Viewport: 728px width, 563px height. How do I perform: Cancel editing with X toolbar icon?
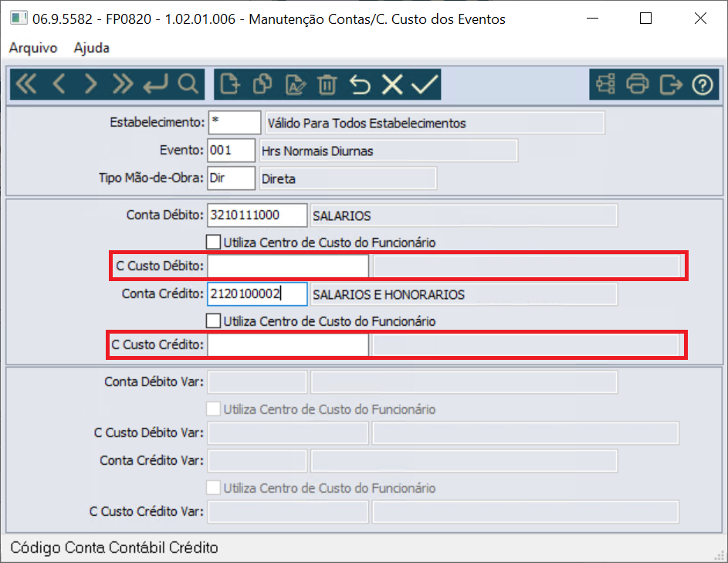[x=392, y=84]
